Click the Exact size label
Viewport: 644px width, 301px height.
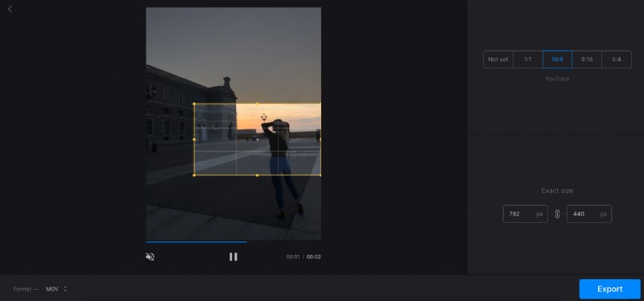[x=557, y=191]
